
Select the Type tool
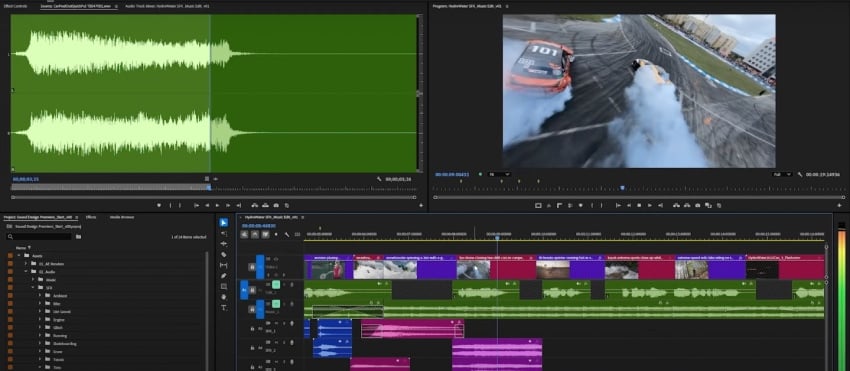224,308
